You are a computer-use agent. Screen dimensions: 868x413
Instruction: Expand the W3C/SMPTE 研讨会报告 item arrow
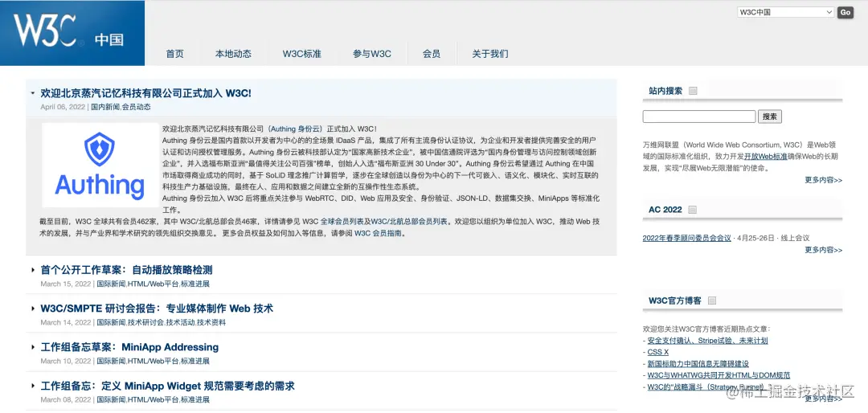(x=33, y=309)
